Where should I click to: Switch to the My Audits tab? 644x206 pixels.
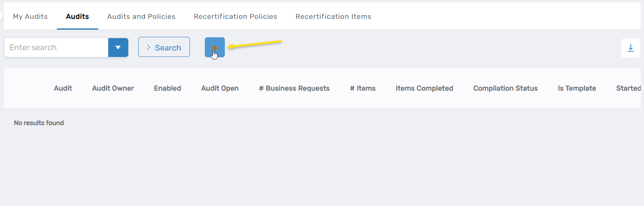tap(30, 16)
